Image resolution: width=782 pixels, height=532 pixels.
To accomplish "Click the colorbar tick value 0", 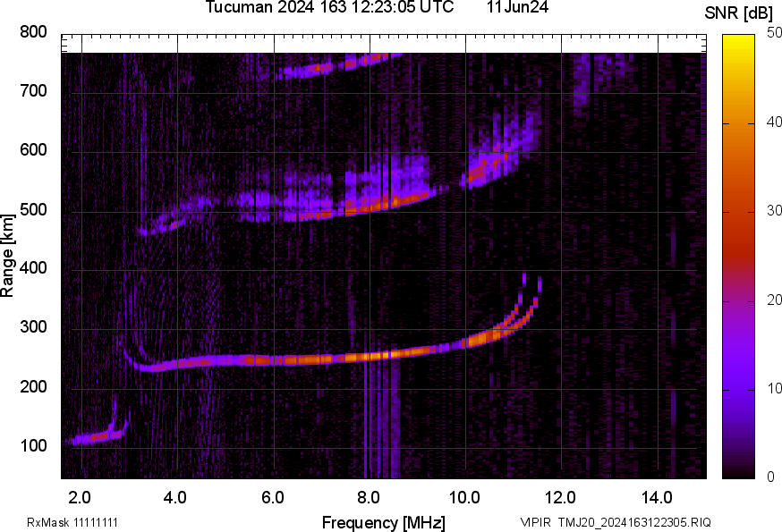I will tap(771, 477).
